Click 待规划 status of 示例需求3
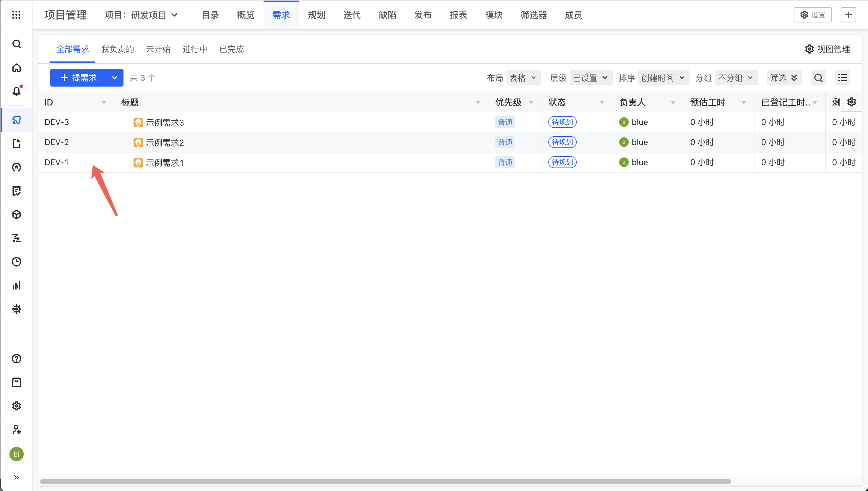868x491 pixels. pos(563,122)
